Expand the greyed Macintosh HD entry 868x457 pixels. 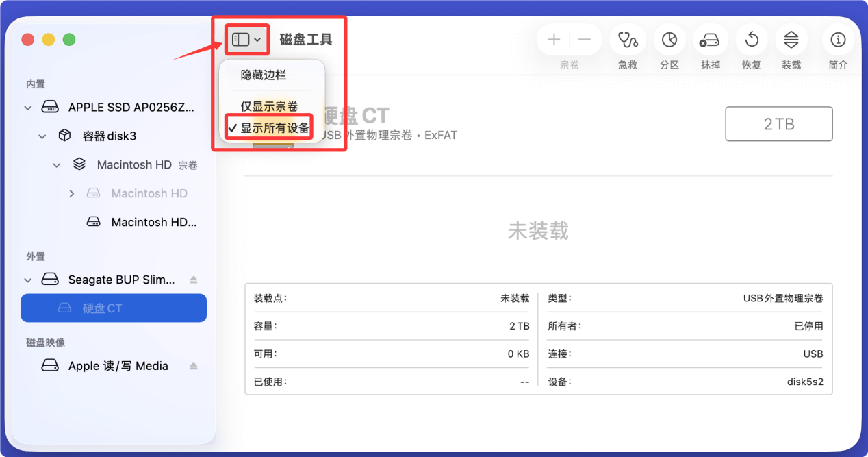click(x=71, y=193)
